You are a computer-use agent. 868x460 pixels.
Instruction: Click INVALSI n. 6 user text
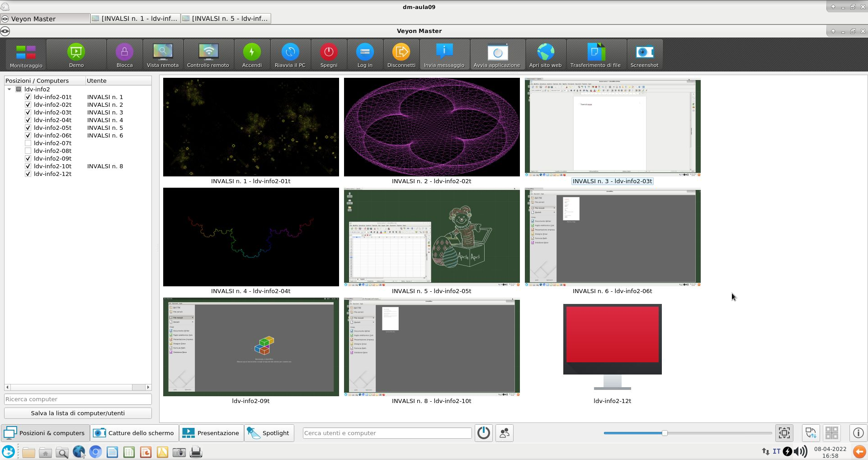tap(105, 135)
